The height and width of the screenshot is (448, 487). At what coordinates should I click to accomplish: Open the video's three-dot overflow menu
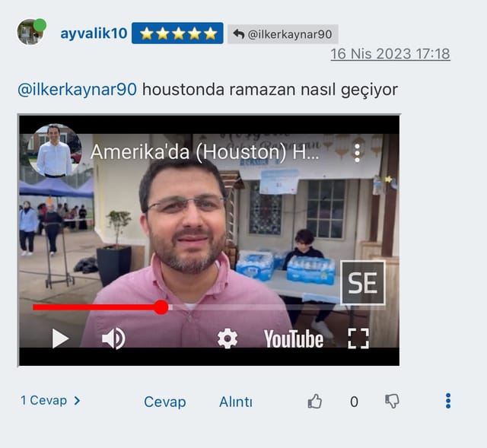pos(357,153)
